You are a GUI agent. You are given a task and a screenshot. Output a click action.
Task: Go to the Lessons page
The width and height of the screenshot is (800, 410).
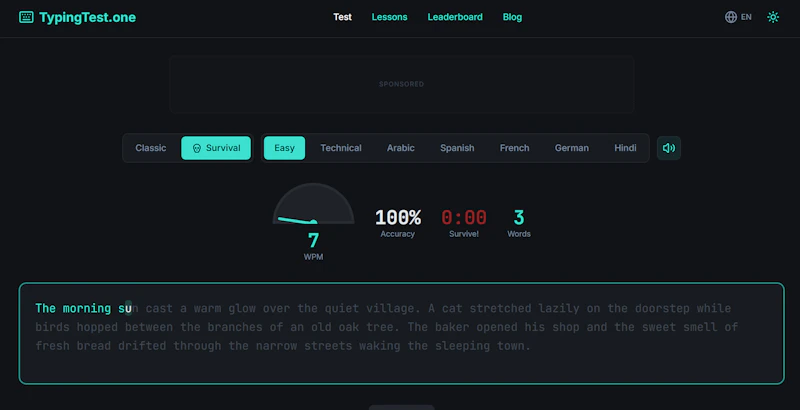point(389,17)
